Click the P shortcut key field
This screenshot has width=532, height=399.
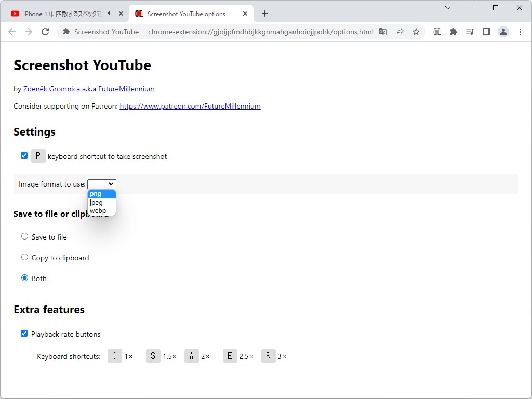(38, 156)
